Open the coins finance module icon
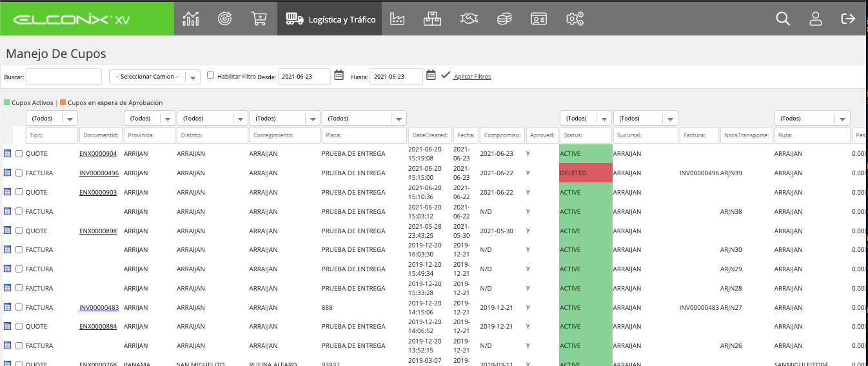 pos(504,19)
